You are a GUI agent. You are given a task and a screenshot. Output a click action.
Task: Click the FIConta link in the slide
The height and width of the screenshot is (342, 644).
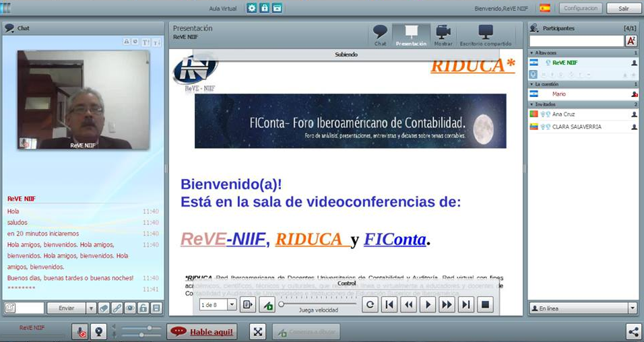point(395,240)
